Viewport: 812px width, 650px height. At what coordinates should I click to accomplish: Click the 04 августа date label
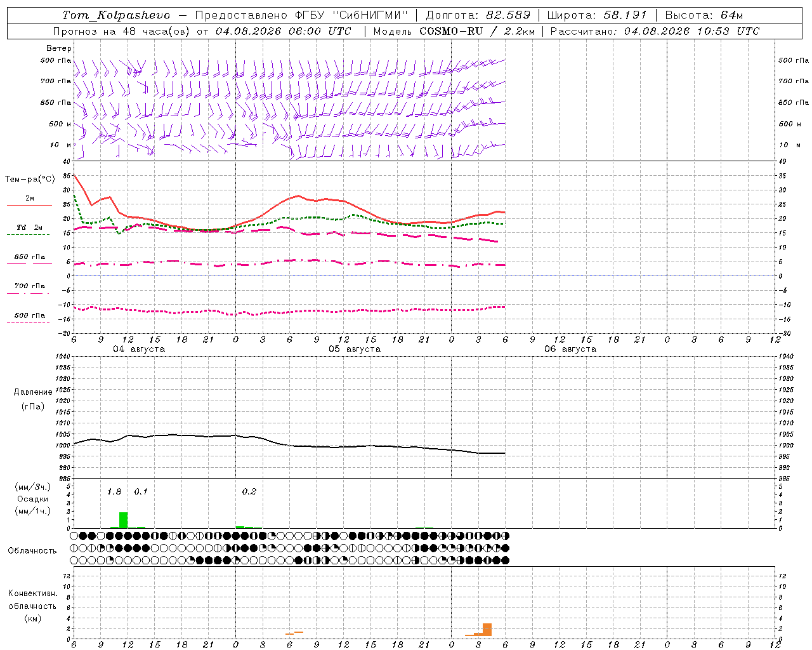[x=139, y=349]
